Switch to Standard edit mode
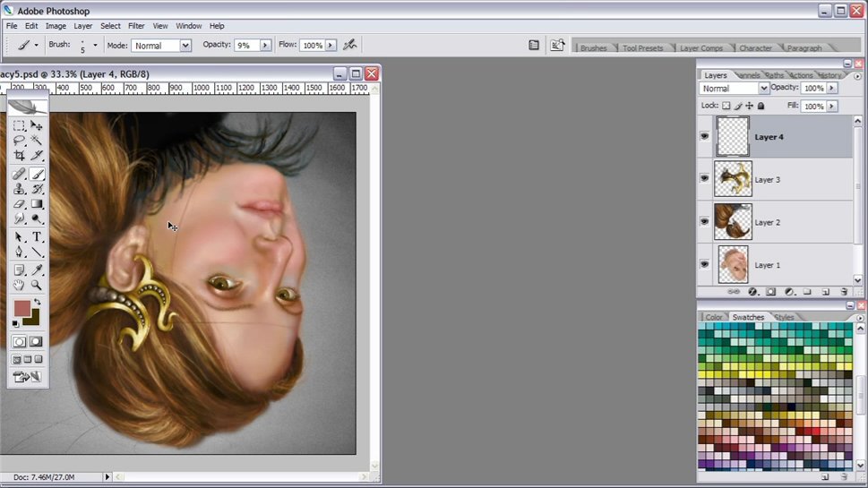The width and height of the screenshot is (868, 488). click(19, 341)
